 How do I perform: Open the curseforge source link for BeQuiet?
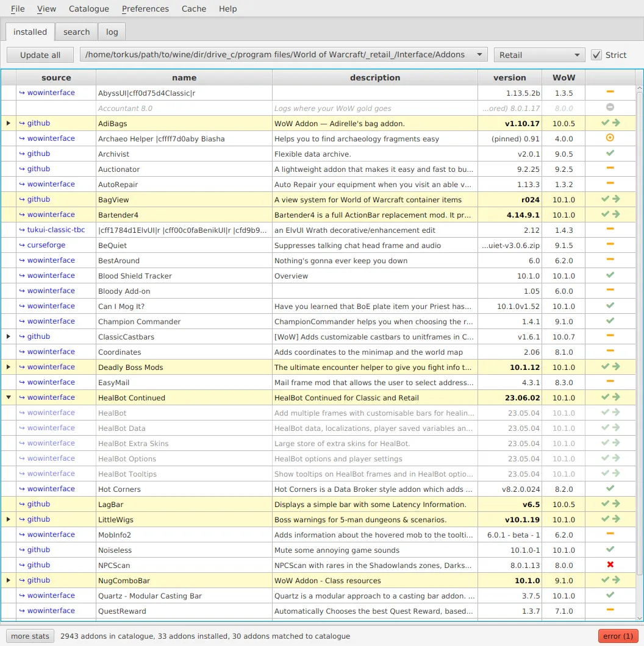(x=46, y=245)
